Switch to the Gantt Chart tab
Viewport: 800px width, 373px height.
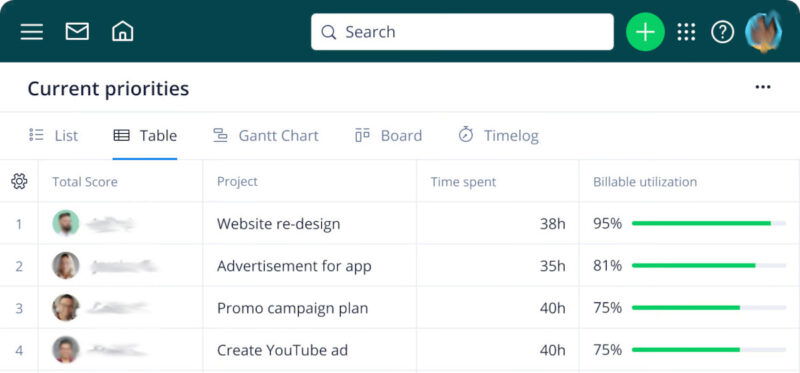tap(265, 135)
